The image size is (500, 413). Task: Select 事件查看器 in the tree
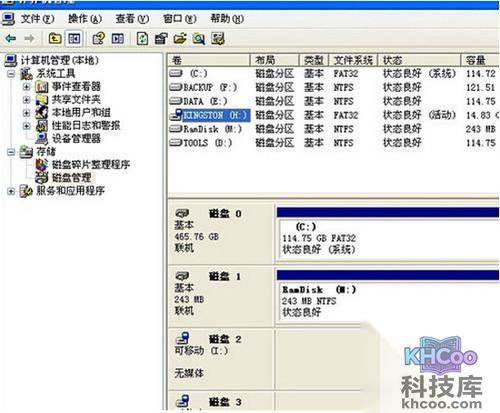pos(76,87)
